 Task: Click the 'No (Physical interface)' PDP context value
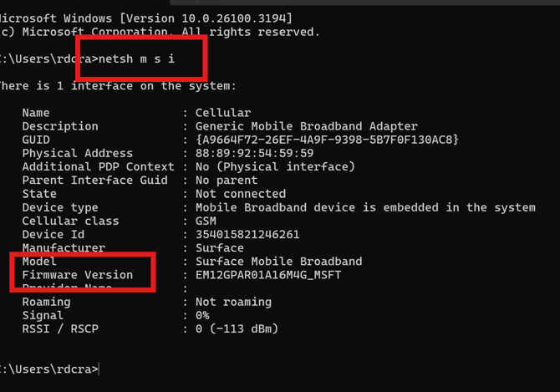[x=275, y=166]
